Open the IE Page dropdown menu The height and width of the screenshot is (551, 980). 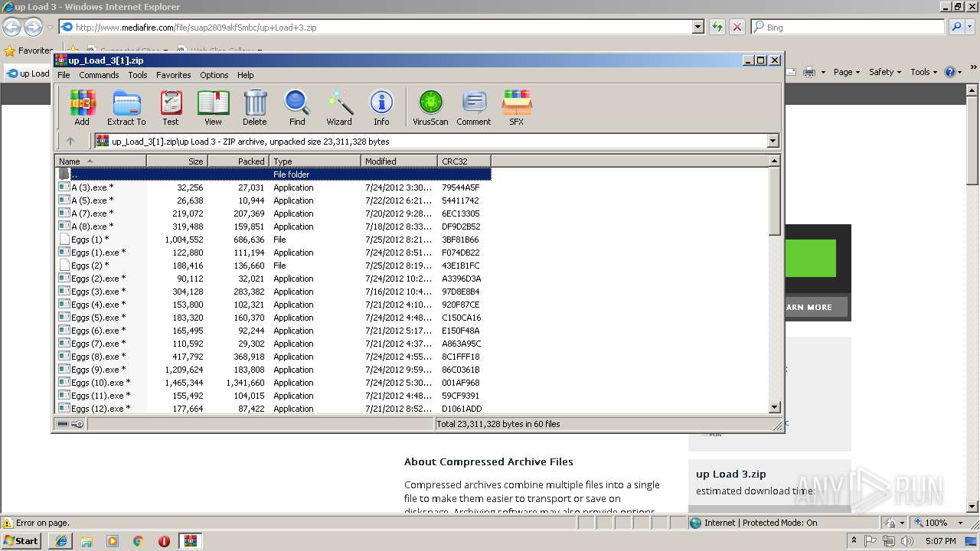pyautogui.click(x=847, y=72)
